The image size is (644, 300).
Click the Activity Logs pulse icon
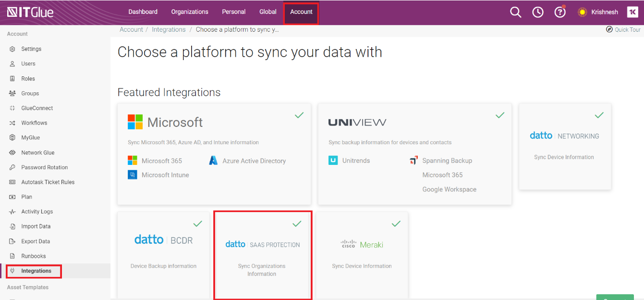[12, 212]
